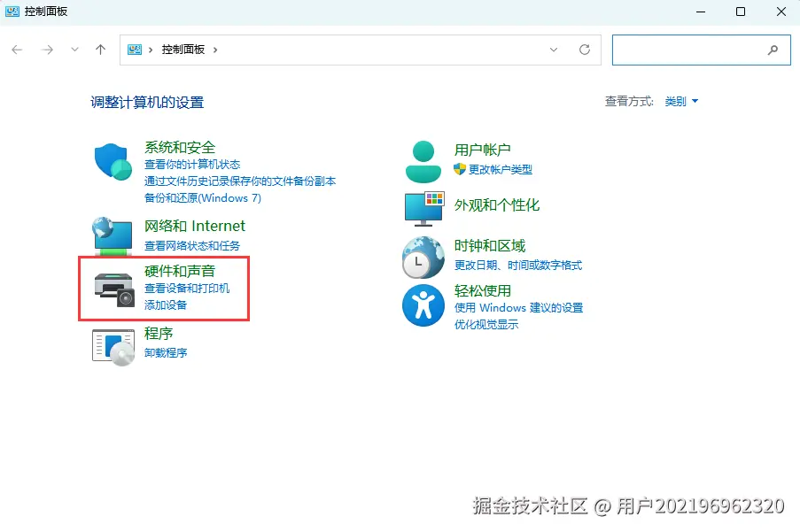Click the shield icon beside 更改帐户类型
The height and width of the screenshot is (532, 800).
(x=460, y=169)
